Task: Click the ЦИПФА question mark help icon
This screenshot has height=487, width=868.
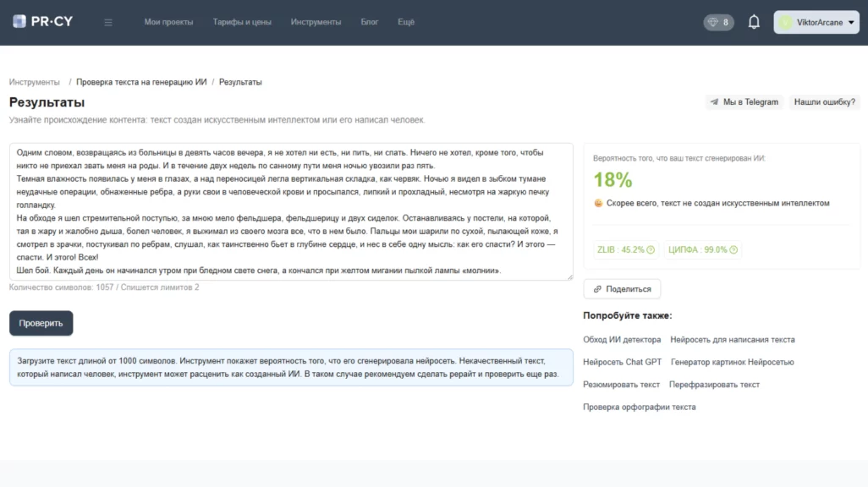Action: point(733,250)
